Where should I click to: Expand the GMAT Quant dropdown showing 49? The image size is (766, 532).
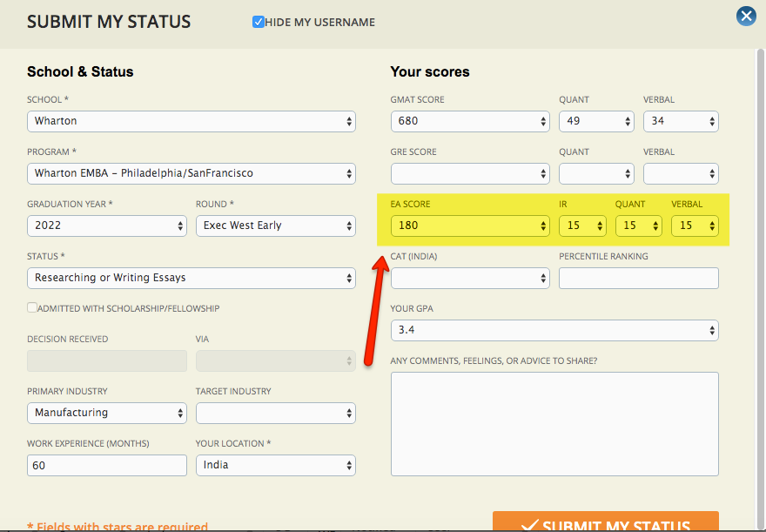[x=596, y=121]
